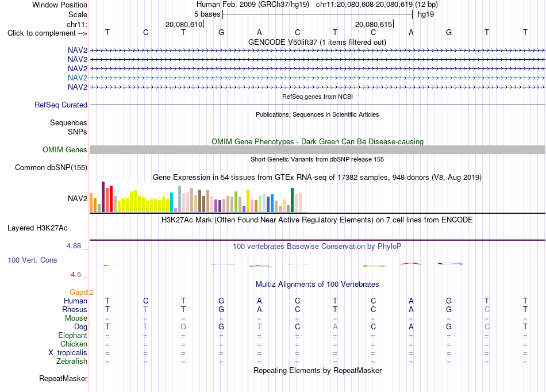The image size is (546, 392).
Task: Open the GTEx Gene Expression track title
Action: point(317,177)
